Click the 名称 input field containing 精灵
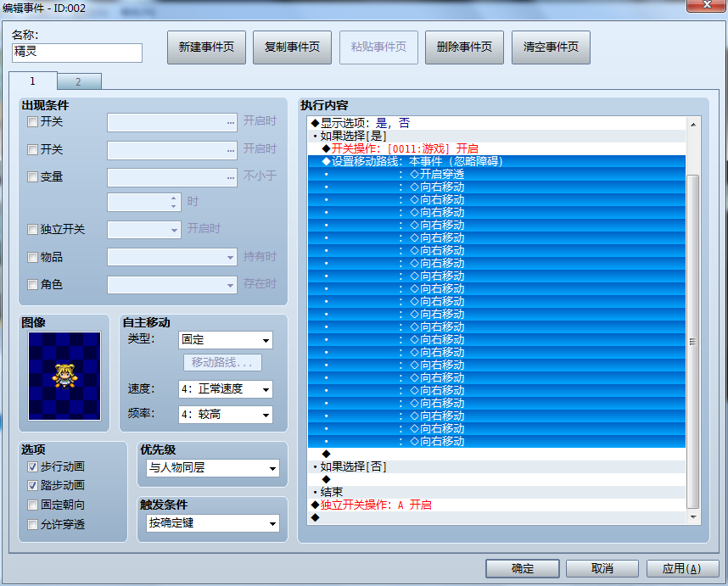The image size is (728, 586). coord(77,53)
